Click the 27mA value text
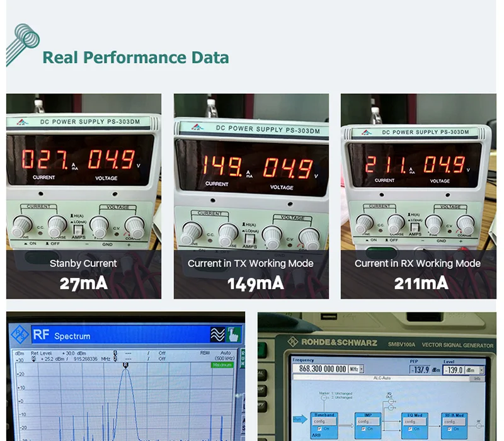The height and width of the screenshot is (441, 504). pyautogui.click(x=84, y=283)
